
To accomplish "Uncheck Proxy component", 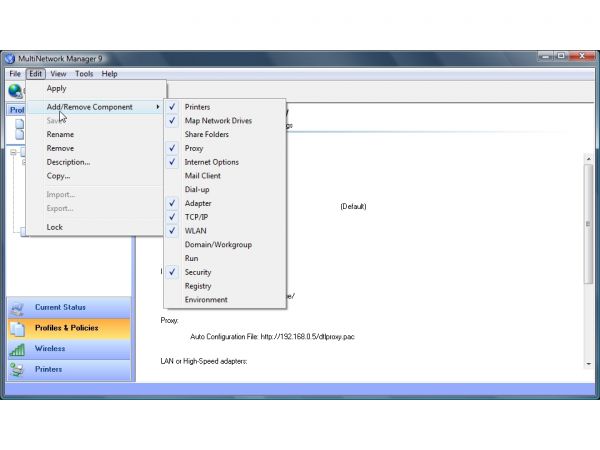I will [x=225, y=148].
